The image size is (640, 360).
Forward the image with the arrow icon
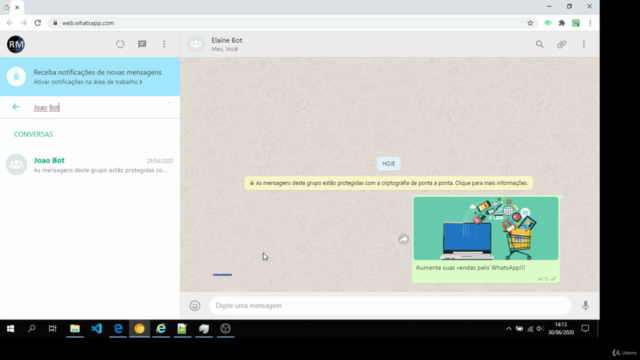tap(403, 239)
